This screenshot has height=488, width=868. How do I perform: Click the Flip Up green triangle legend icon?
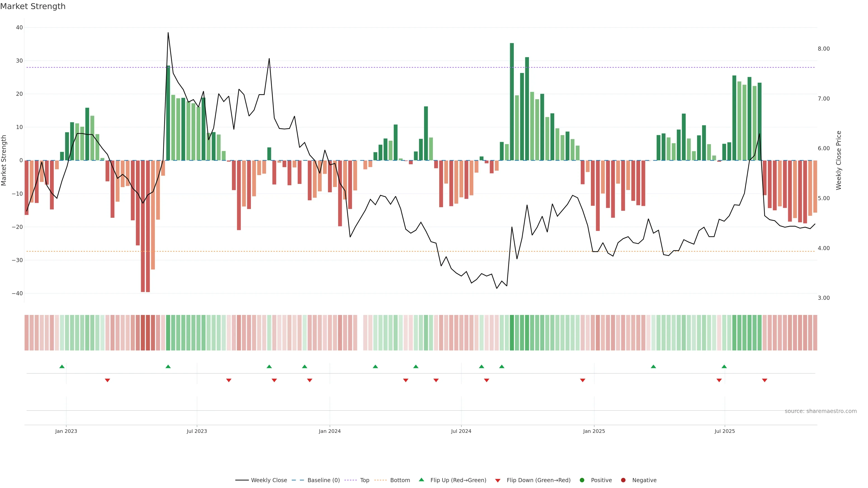tap(421, 480)
